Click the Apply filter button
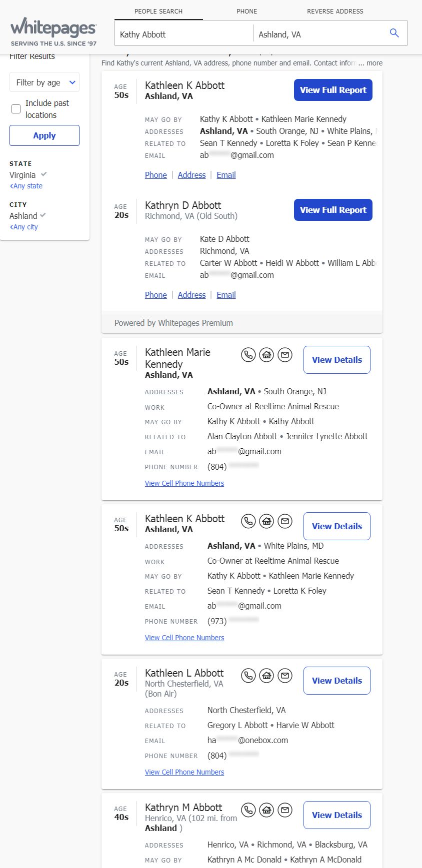Screen dimensions: 422x868 point(44,135)
